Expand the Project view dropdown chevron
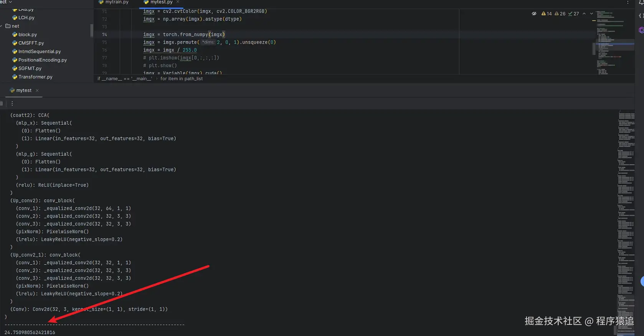This screenshot has height=336, width=644. (10, 2)
